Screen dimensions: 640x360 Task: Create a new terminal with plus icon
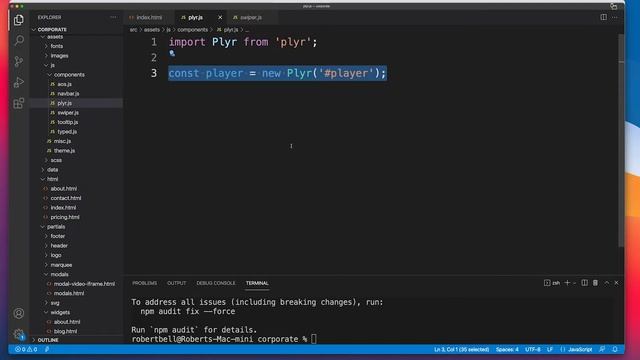pos(567,282)
